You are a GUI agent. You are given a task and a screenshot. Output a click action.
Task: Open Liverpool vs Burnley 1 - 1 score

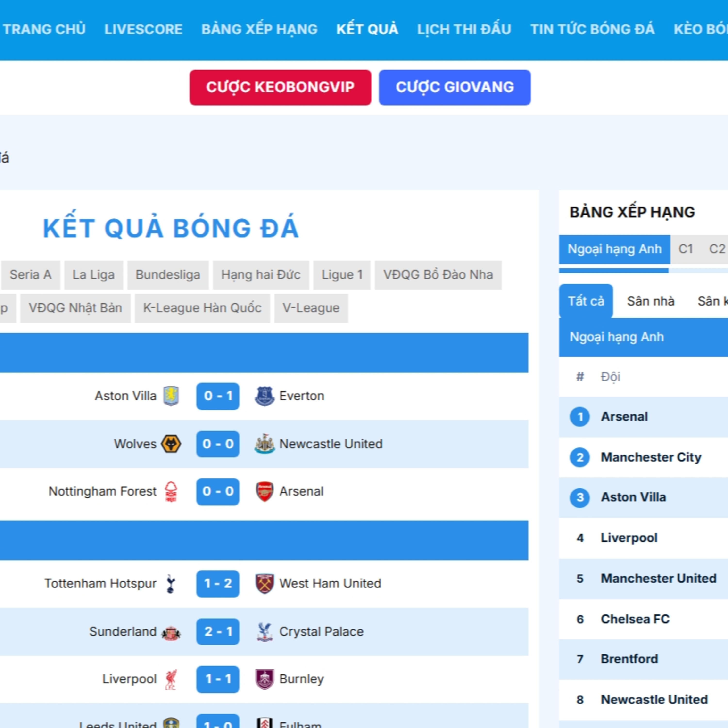218,679
